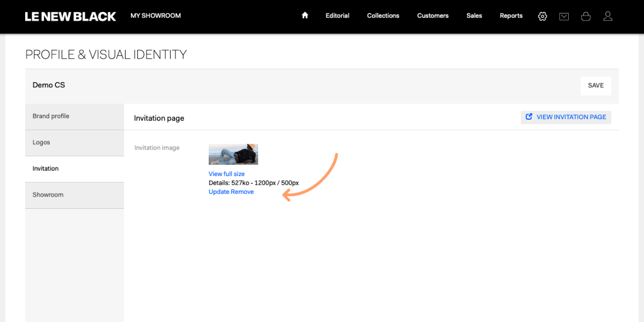644x322 pixels.
Task: Open the Customers menu
Action: point(433,16)
